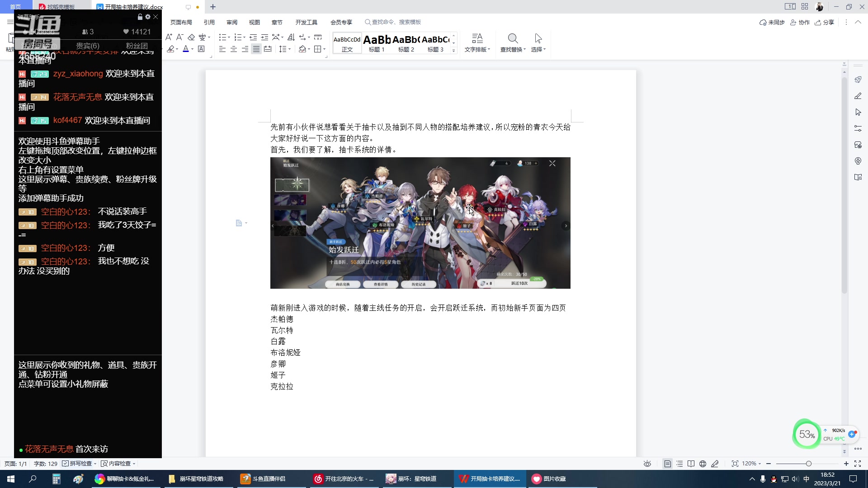Switch to 贵宾(6) tab in danmaku panel
The image size is (868, 488).
click(87, 46)
